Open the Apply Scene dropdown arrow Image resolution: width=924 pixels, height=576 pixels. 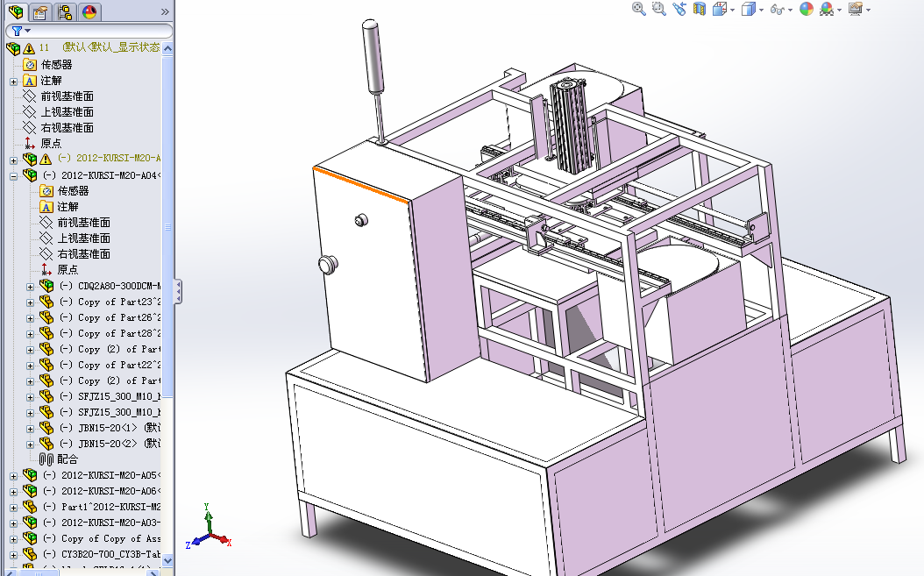tap(839, 10)
